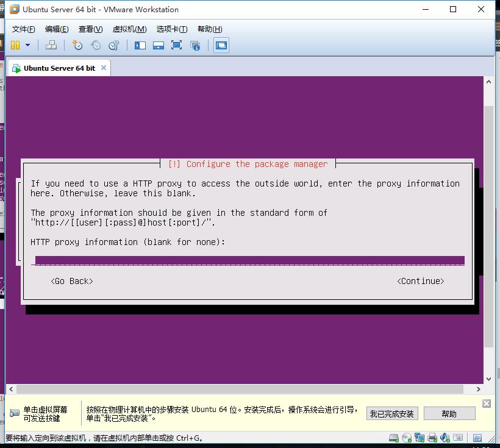Take a snapshot of this virtual machine
The image size is (500, 448).
coord(77,45)
